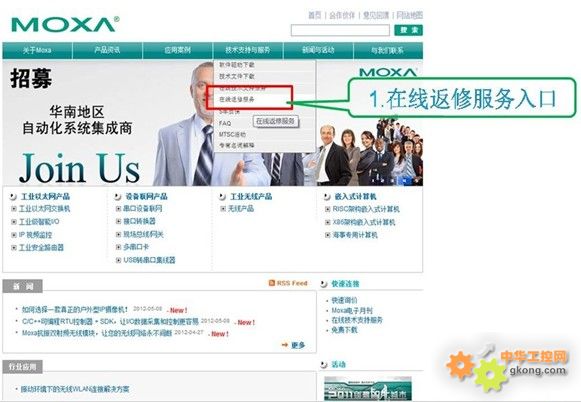Open the 技术支持与服务 navigation menu

click(248, 50)
